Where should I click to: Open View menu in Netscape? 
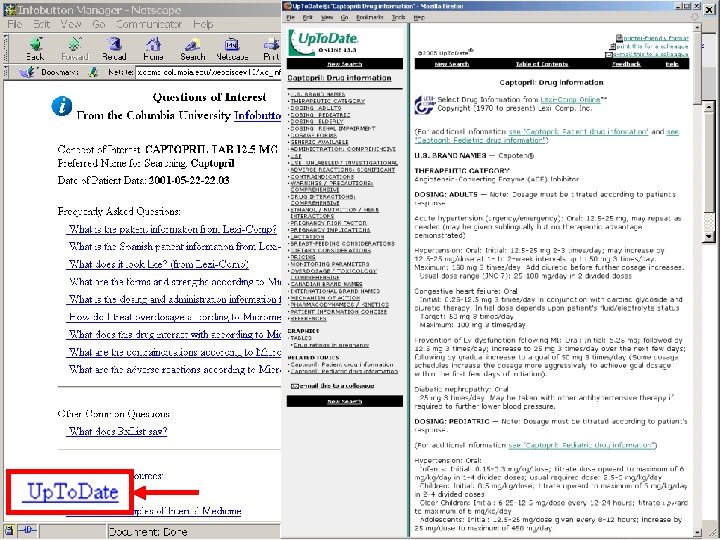pos(71,24)
